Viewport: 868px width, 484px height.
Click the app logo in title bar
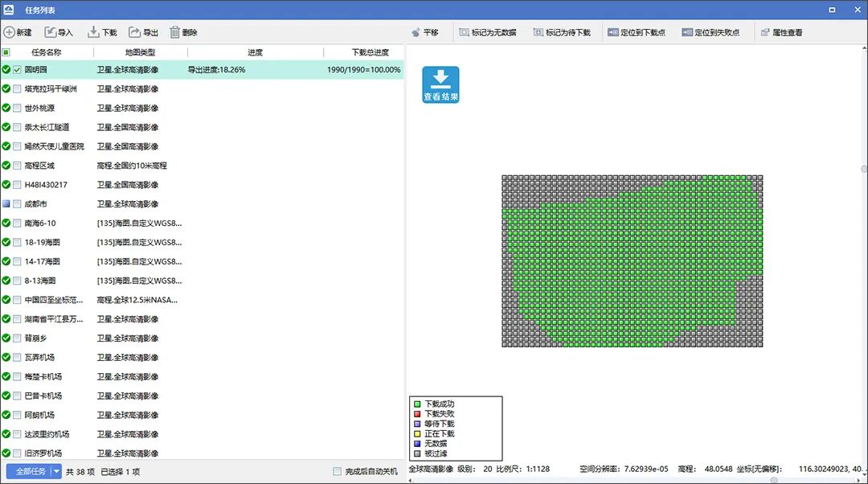click(9, 10)
